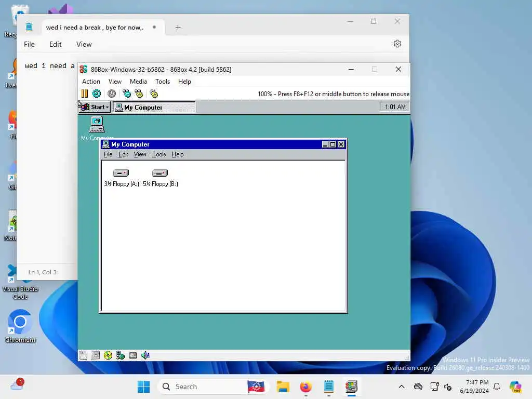
Task: Open 86Box View menu
Action: (x=115, y=82)
